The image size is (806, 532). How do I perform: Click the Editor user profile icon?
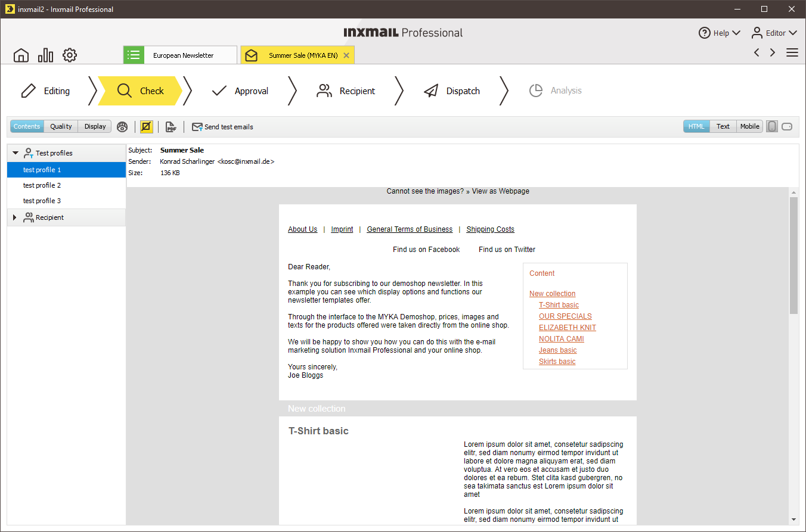[x=757, y=33]
